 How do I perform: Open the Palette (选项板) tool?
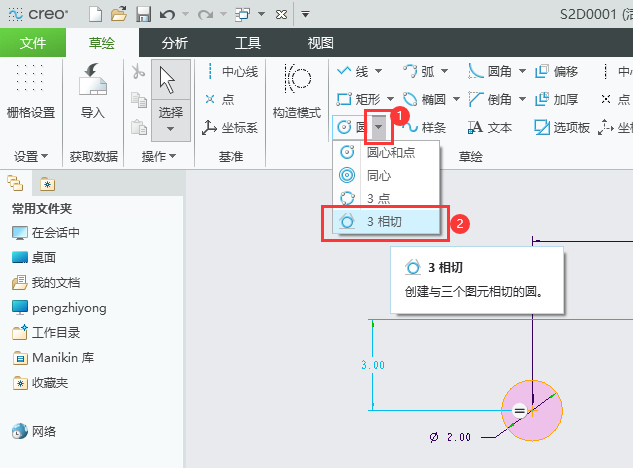(x=562, y=128)
